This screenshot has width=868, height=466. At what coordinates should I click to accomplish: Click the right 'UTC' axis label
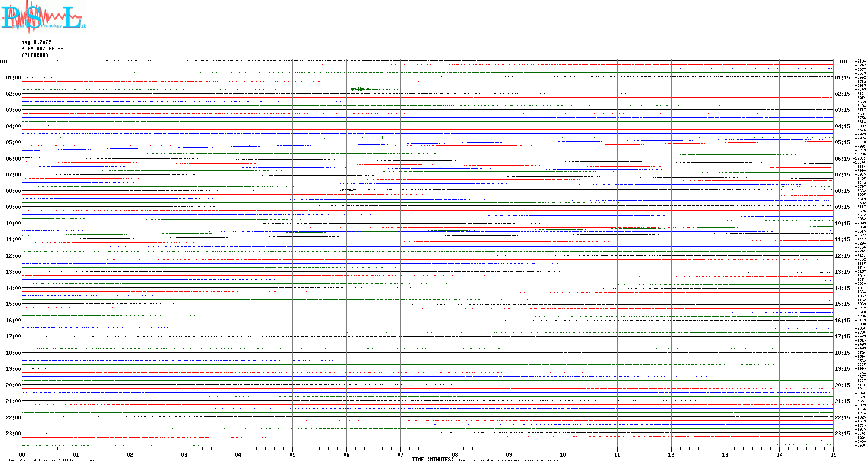(x=844, y=62)
